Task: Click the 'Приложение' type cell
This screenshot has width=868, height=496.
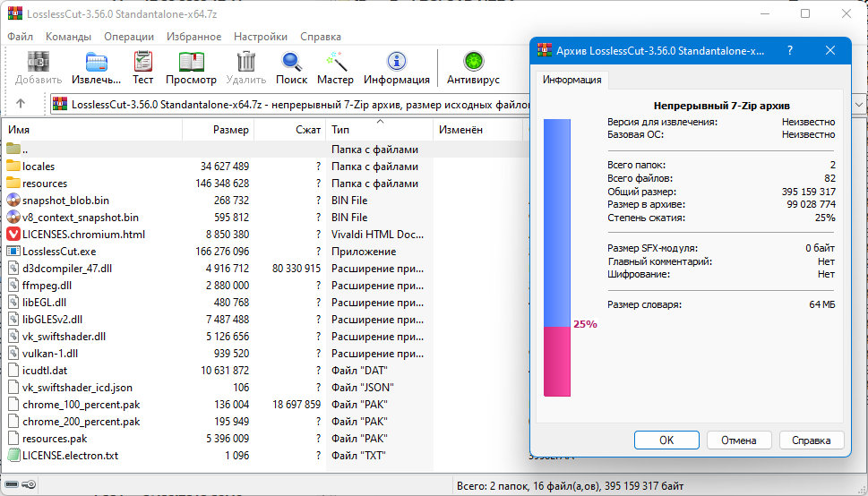Action: 364,252
